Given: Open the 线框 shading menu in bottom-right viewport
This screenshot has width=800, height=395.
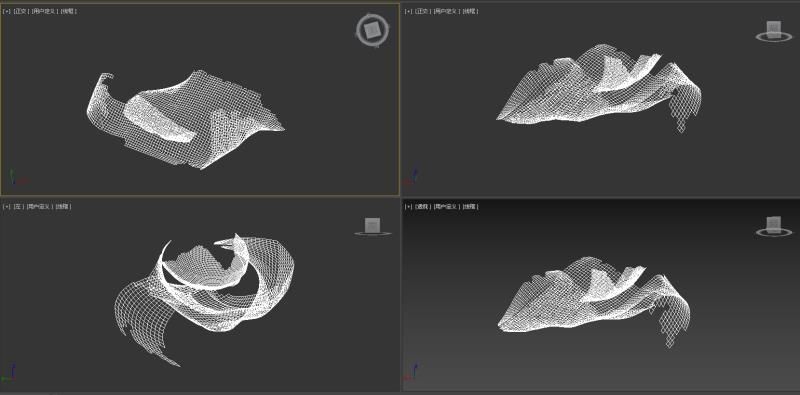Looking at the screenshot, I should (x=470, y=206).
